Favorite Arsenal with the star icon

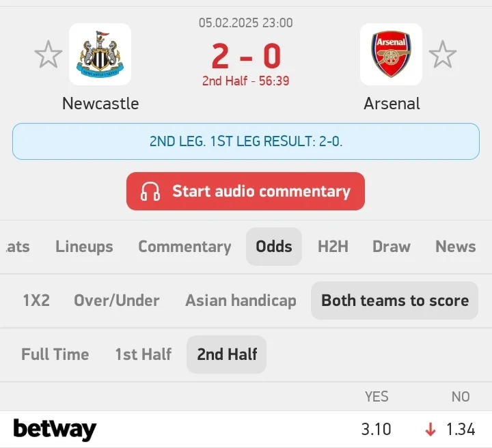(442, 55)
